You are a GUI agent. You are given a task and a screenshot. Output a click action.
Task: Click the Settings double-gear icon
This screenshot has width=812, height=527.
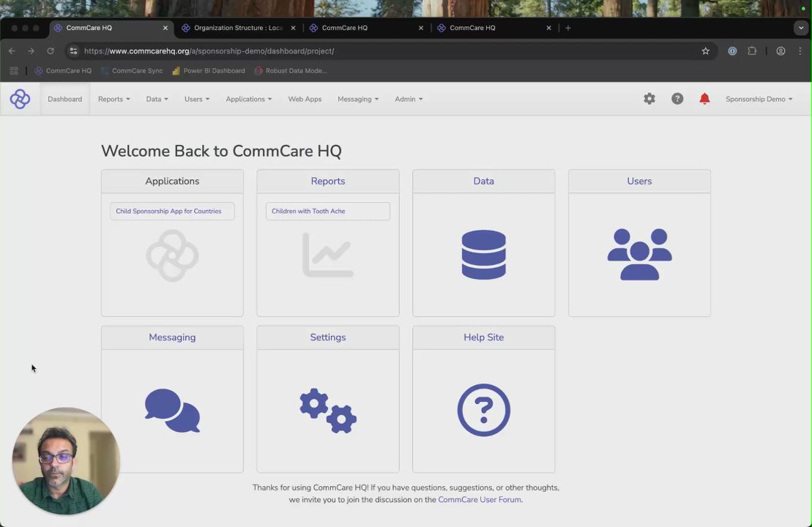(328, 411)
